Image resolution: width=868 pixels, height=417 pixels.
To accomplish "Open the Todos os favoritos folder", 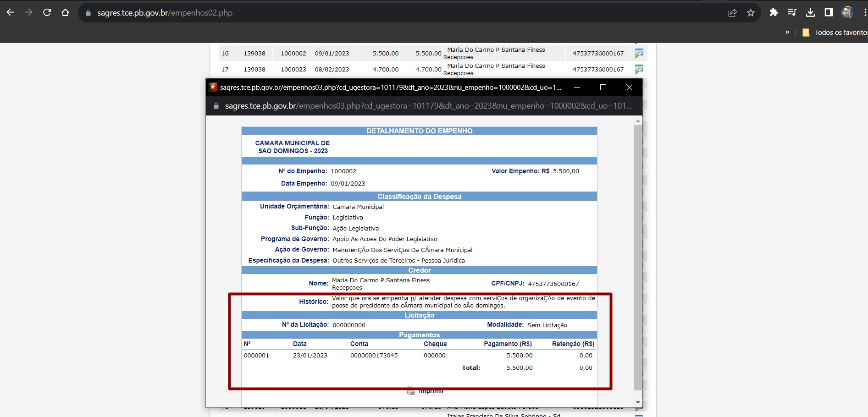I will (x=835, y=33).
